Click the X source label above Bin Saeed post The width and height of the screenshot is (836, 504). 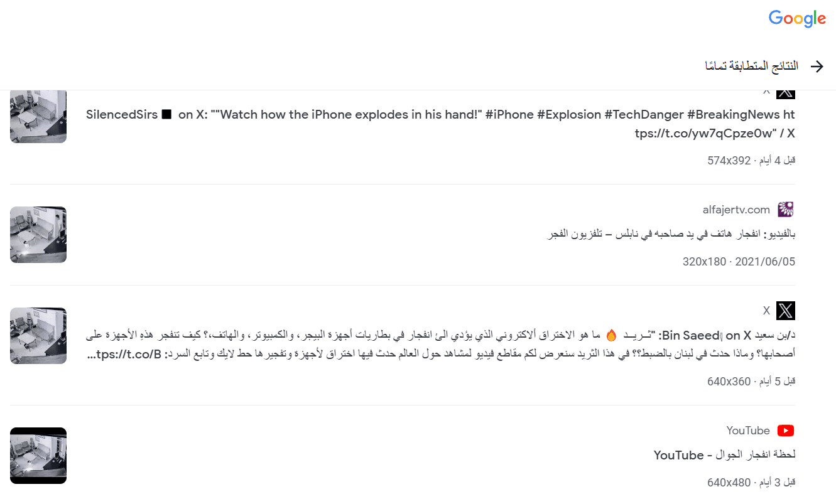click(766, 311)
